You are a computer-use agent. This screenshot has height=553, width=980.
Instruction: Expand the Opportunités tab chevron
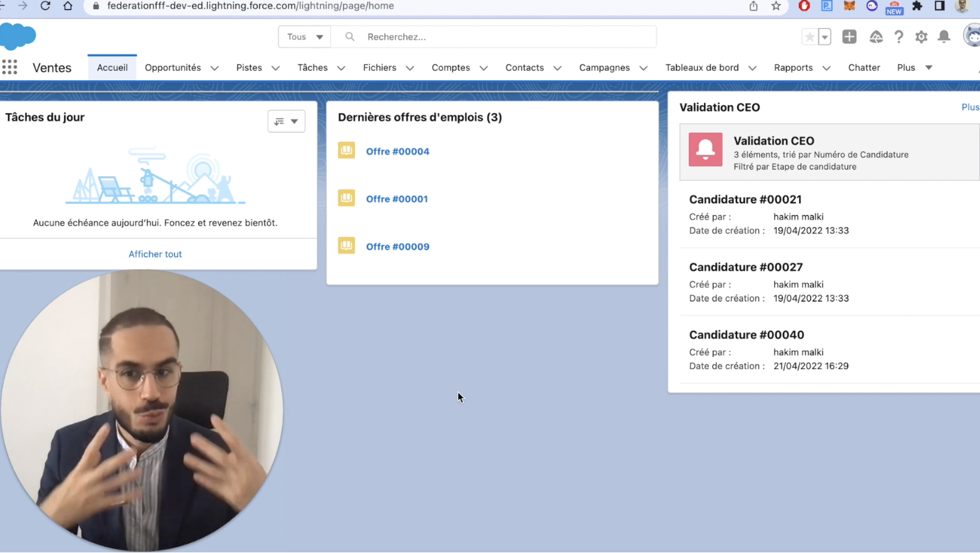215,68
